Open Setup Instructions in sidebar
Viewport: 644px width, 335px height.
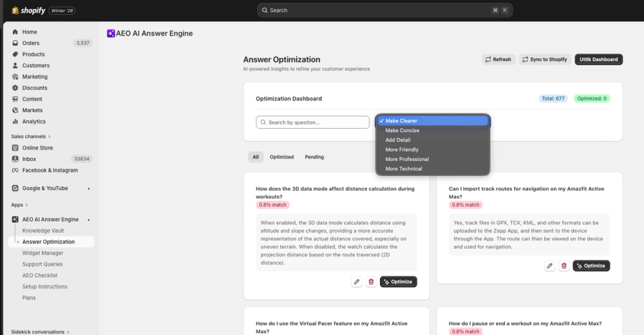pyautogui.click(x=45, y=287)
